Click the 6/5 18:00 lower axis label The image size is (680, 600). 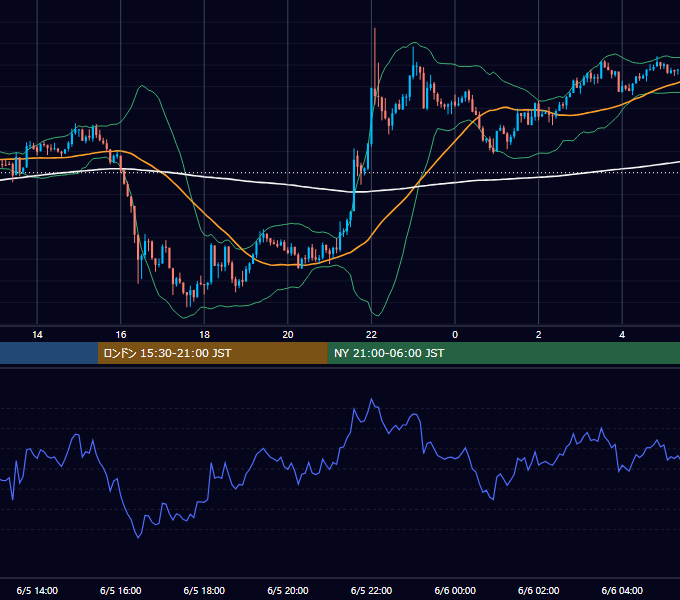pyautogui.click(x=204, y=590)
